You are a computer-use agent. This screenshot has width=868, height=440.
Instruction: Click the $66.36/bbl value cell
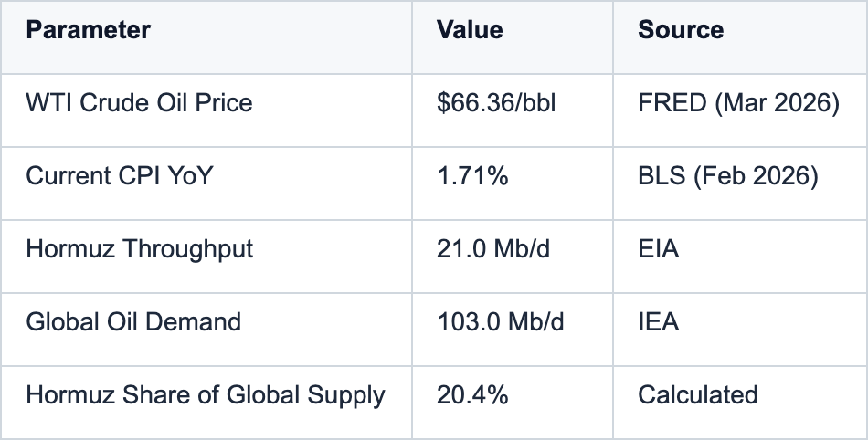pyautogui.click(x=496, y=103)
